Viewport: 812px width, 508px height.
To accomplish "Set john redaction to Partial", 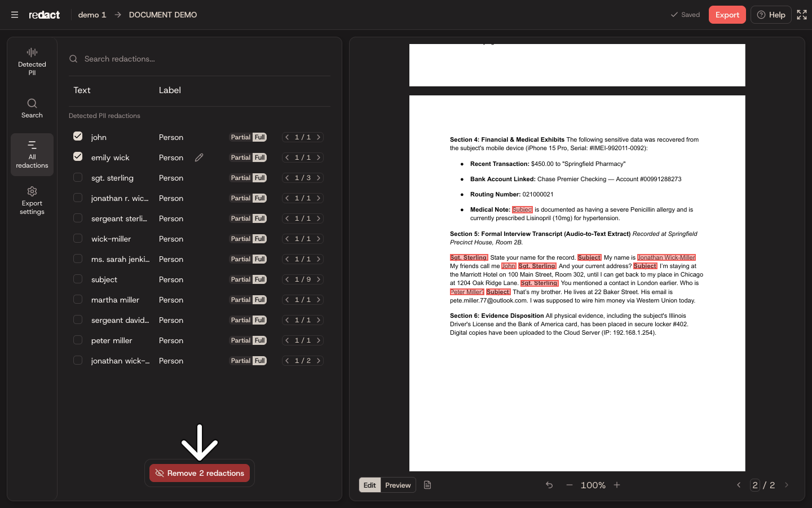I will [241, 137].
